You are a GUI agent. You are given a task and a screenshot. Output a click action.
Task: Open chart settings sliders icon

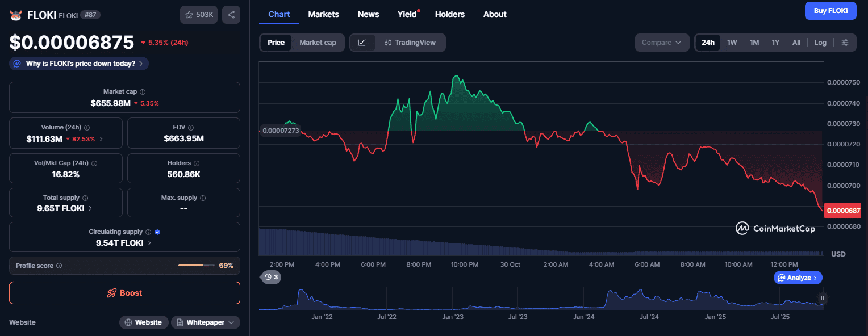845,43
